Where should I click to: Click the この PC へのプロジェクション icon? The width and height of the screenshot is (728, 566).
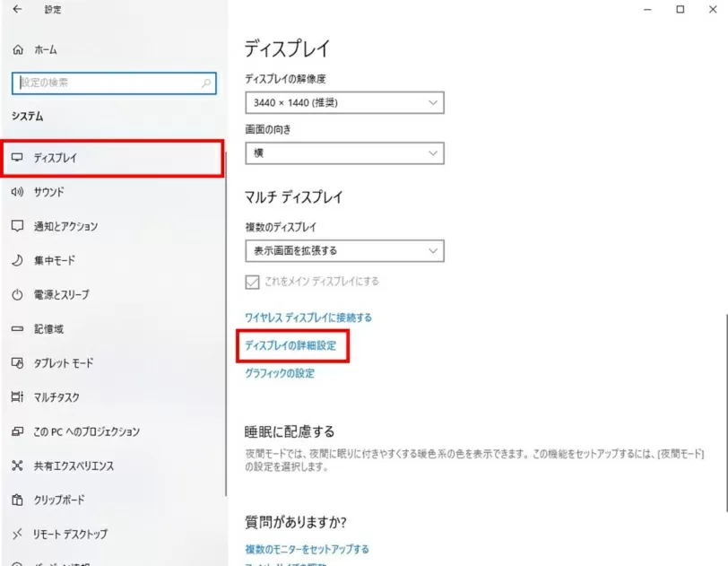[x=17, y=431]
